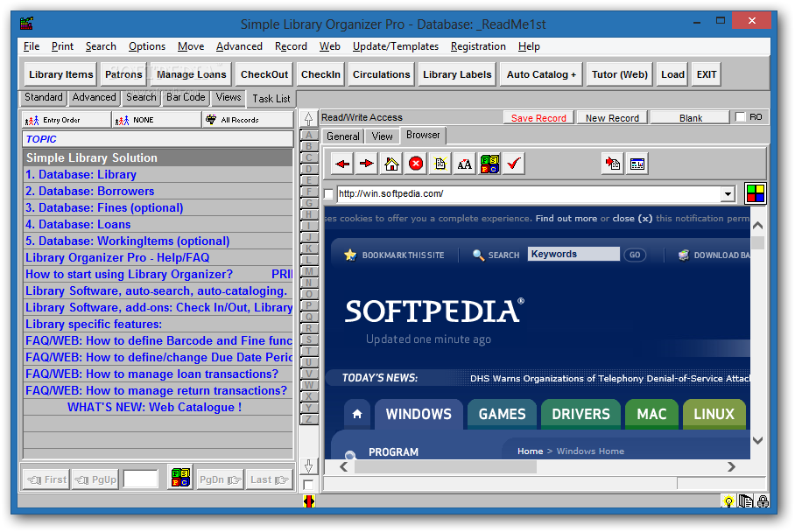Open the WINDOWS tab on Softpedia
This screenshot has height=532, width=795.
click(419, 414)
